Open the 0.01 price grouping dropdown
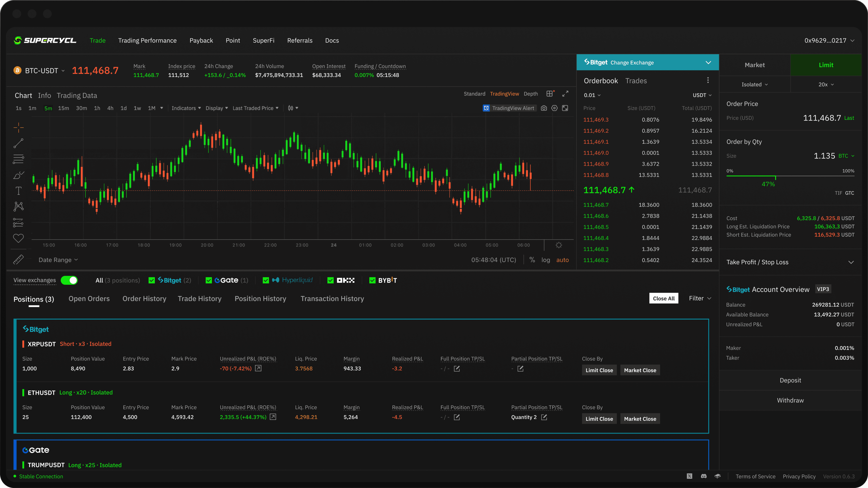Screen dimensions: 868x488 [592, 95]
